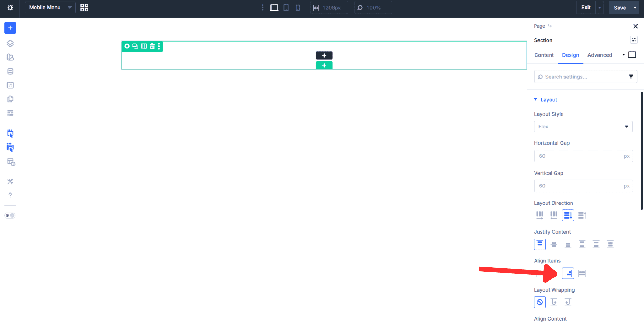Open the Content tab

pyautogui.click(x=544, y=55)
